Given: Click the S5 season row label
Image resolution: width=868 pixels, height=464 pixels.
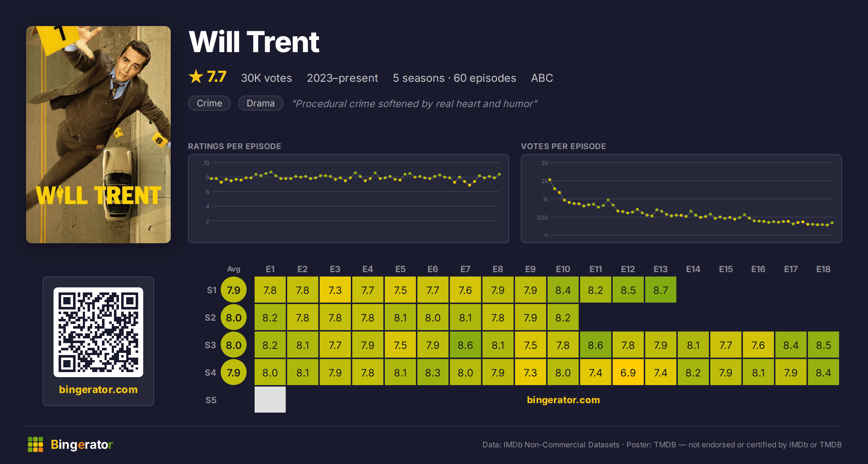Looking at the screenshot, I should tap(211, 400).
